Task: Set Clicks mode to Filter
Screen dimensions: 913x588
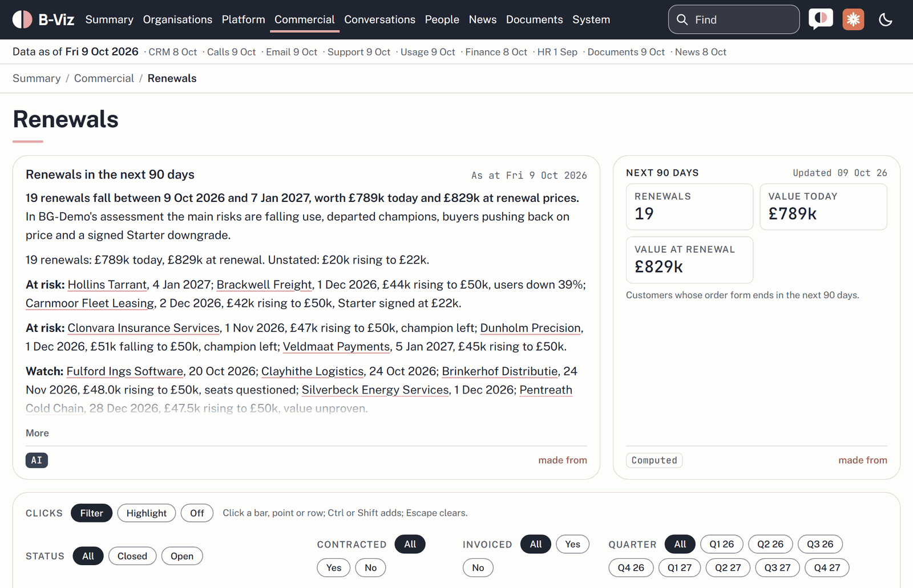Action: point(91,513)
